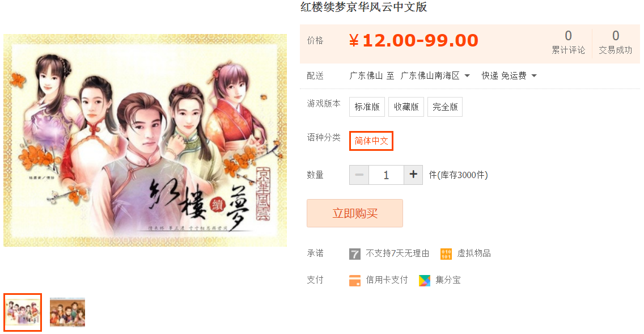Open the 快递 免运费 shipping dropdown

click(x=509, y=75)
